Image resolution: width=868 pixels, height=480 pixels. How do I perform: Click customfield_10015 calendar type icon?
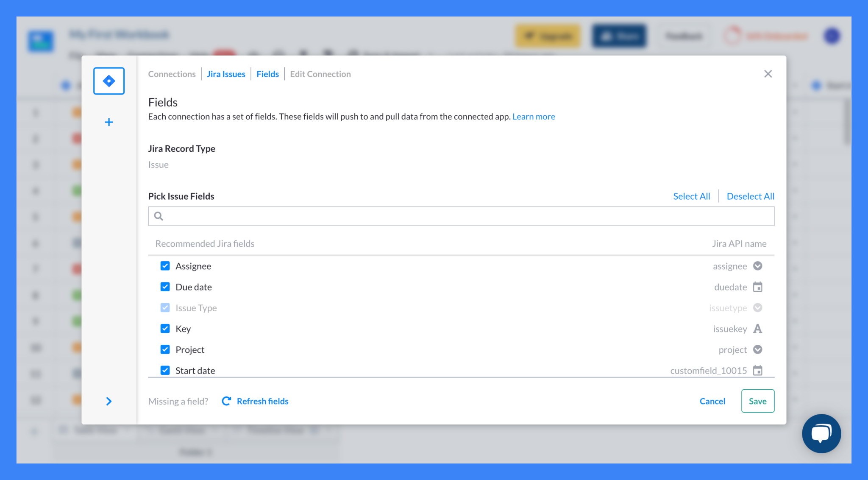pyautogui.click(x=758, y=370)
